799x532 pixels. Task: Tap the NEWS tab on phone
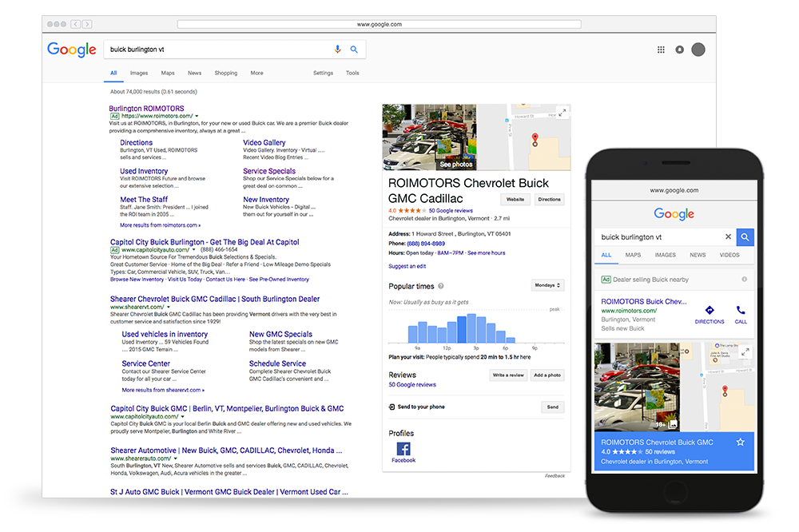click(698, 255)
